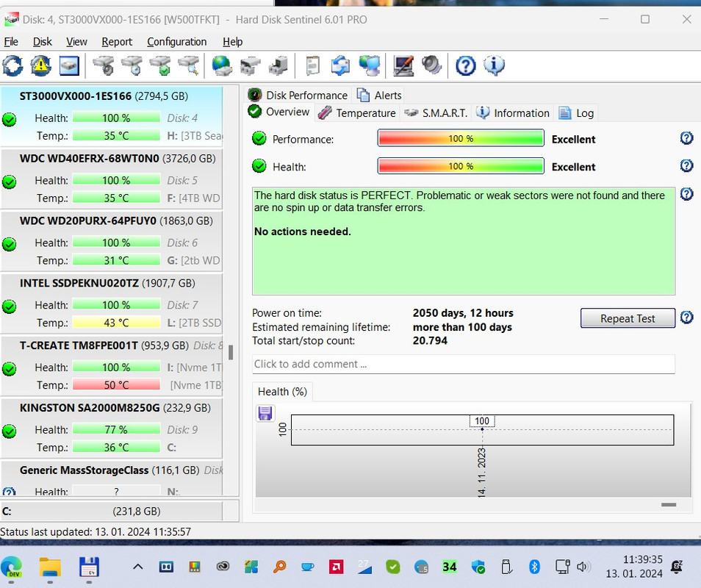Viewport: 701px width, 588px height.
Task: Click the C: partition bar (231,8 GB)
Action: click(x=111, y=511)
